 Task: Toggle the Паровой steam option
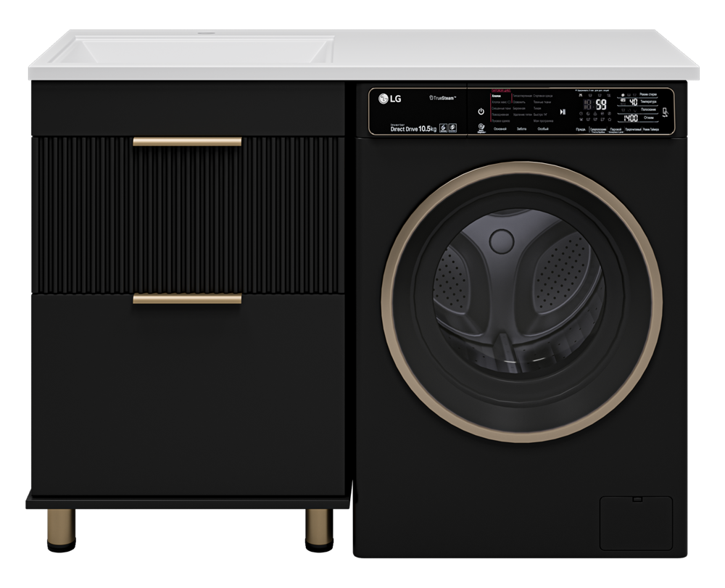(x=615, y=129)
